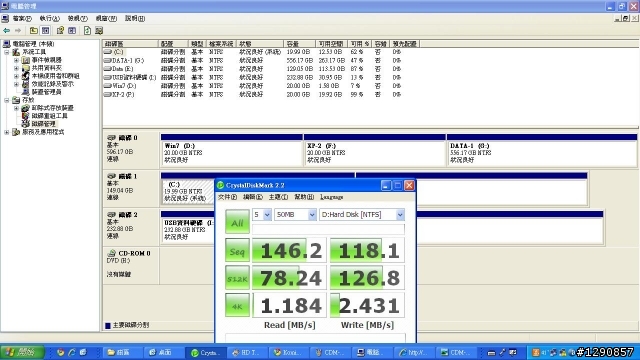Click the Back arrow in Computer Management toolbar
The height and width of the screenshot is (360, 640).
7,31
